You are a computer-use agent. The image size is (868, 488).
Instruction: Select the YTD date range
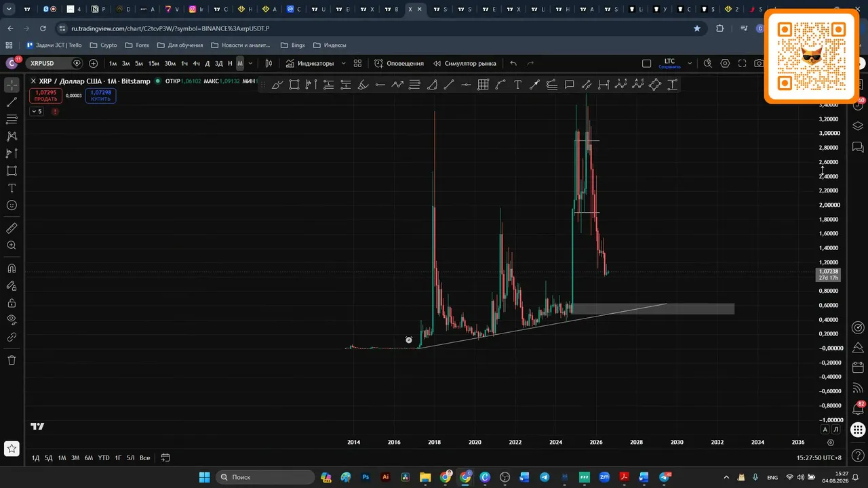point(104,458)
